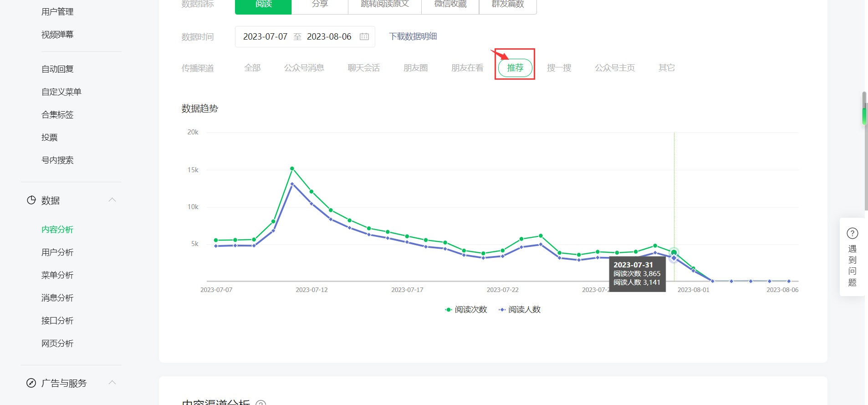
Task: Click the 2023-07-31 purple diamond point
Action: [x=674, y=258]
